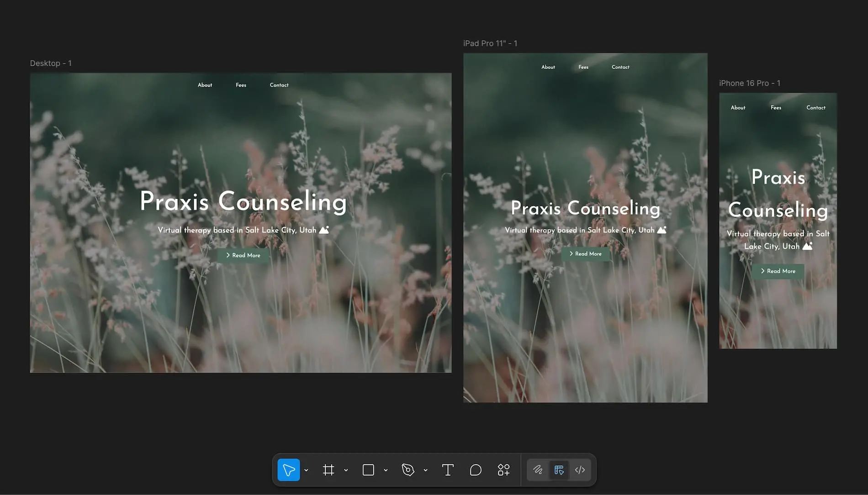Open the Pen tool dropdown options

click(x=425, y=469)
